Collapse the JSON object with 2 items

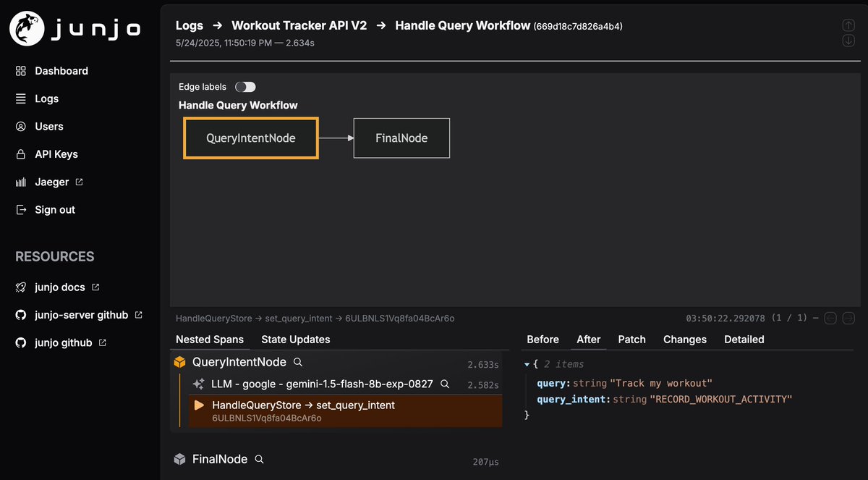click(x=527, y=364)
